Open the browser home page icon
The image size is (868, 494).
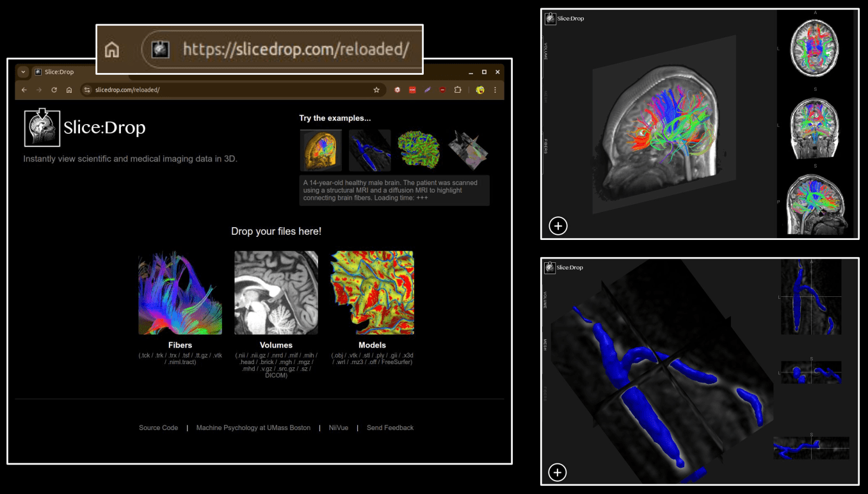click(69, 90)
